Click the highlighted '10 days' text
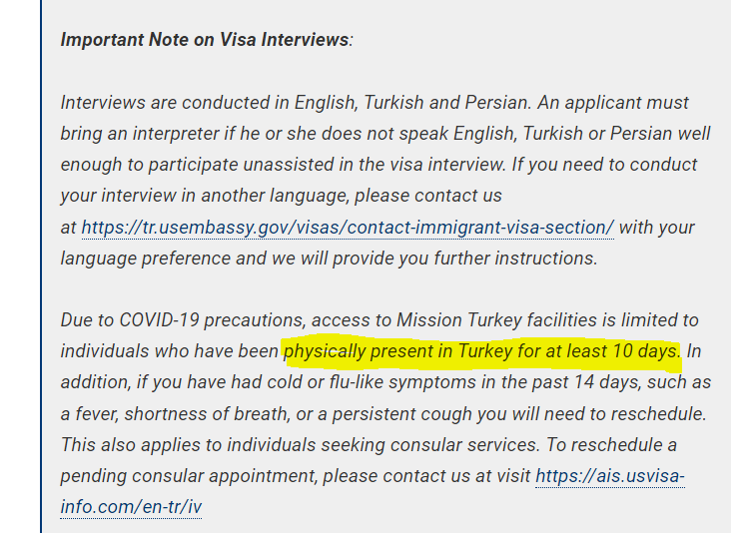The height and width of the screenshot is (533, 756). click(x=645, y=351)
